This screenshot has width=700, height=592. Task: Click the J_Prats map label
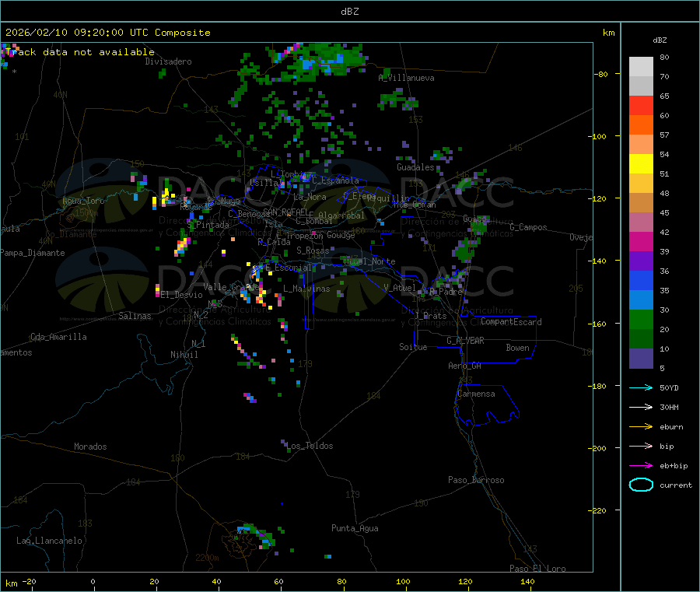click(431, 316)
